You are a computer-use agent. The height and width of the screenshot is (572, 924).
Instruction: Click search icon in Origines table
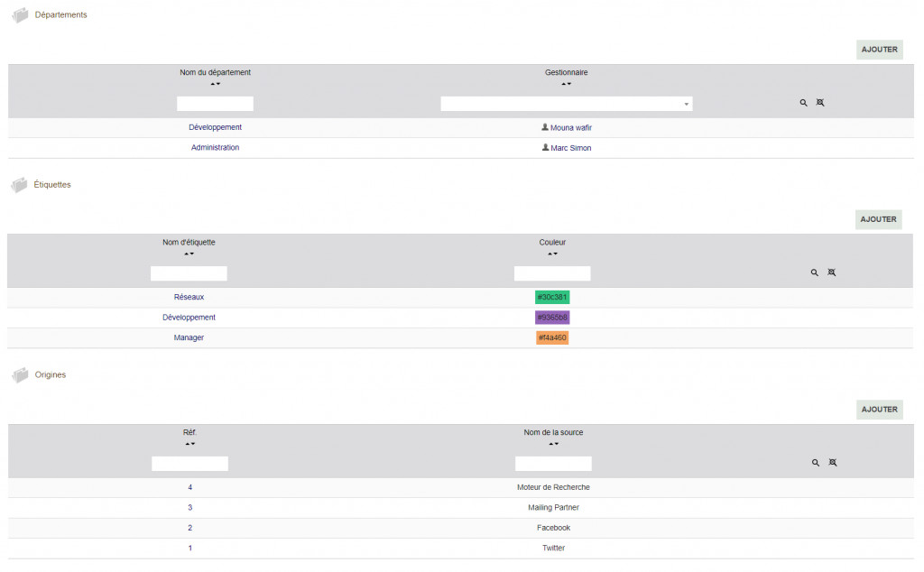815,463
